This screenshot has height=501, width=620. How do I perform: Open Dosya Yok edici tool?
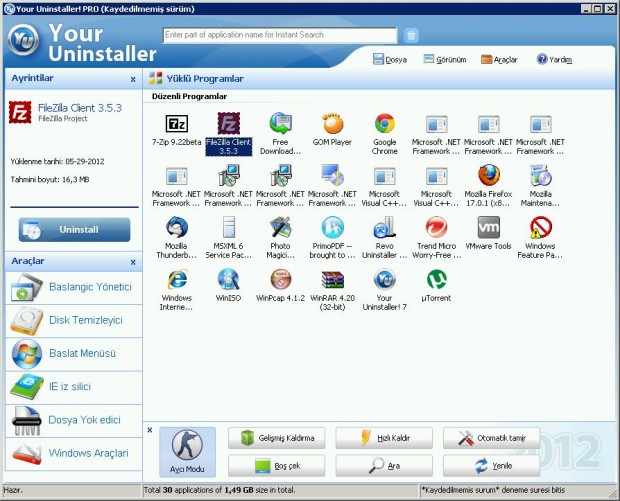tap(74, 420)
